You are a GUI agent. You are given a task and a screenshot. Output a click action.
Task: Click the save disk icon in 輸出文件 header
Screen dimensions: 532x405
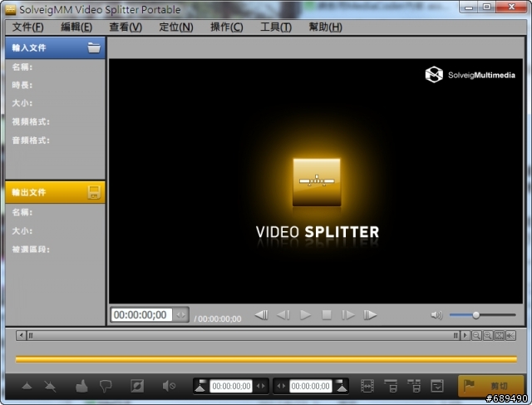94,192
